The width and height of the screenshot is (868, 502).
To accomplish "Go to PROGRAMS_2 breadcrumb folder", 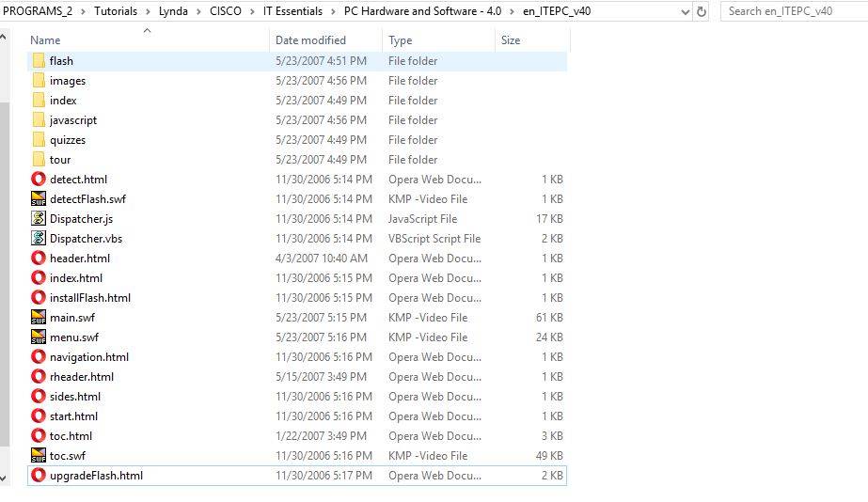I will pos(38,11).
